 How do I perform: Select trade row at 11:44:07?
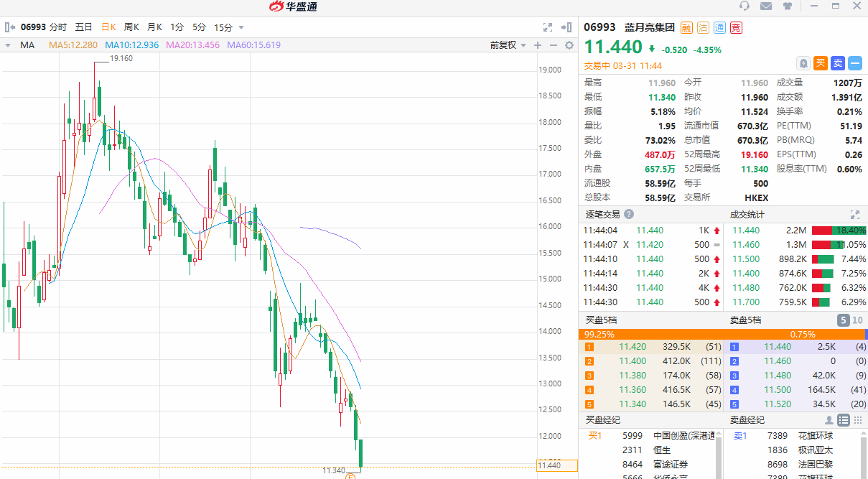[652, 245]
